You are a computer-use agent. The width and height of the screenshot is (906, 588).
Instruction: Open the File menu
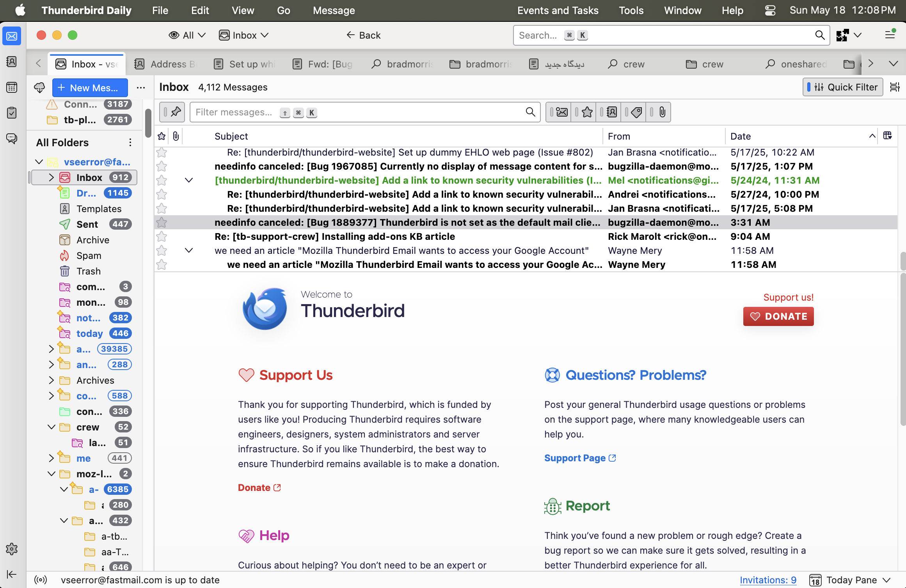pos(160,10)
